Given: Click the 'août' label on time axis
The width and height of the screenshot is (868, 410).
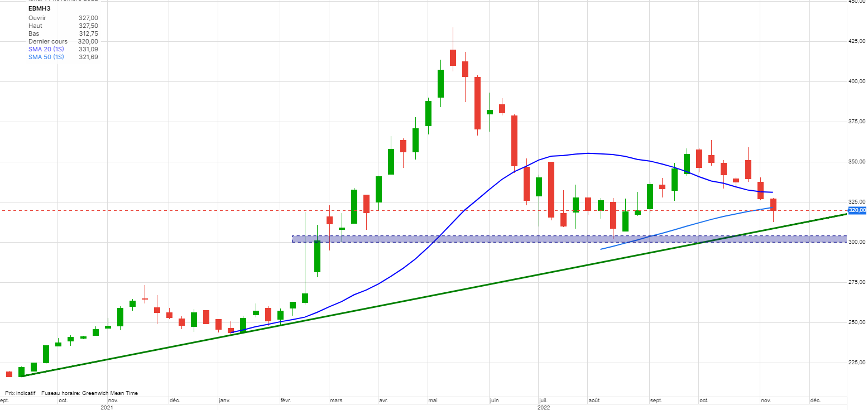Looking at the screenshot, I should point(594,401).
